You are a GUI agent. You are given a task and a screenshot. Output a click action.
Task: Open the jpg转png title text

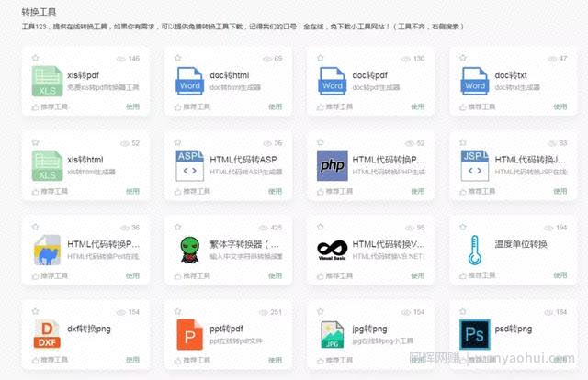coord(369,329)
